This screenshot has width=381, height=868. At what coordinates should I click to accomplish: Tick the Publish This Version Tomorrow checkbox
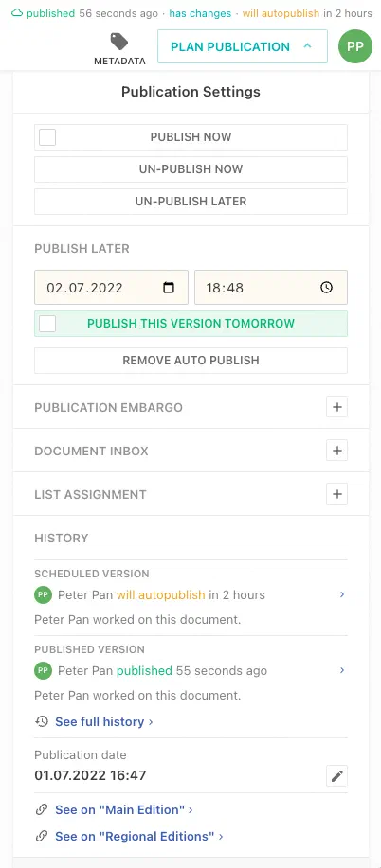click(47, 324)
